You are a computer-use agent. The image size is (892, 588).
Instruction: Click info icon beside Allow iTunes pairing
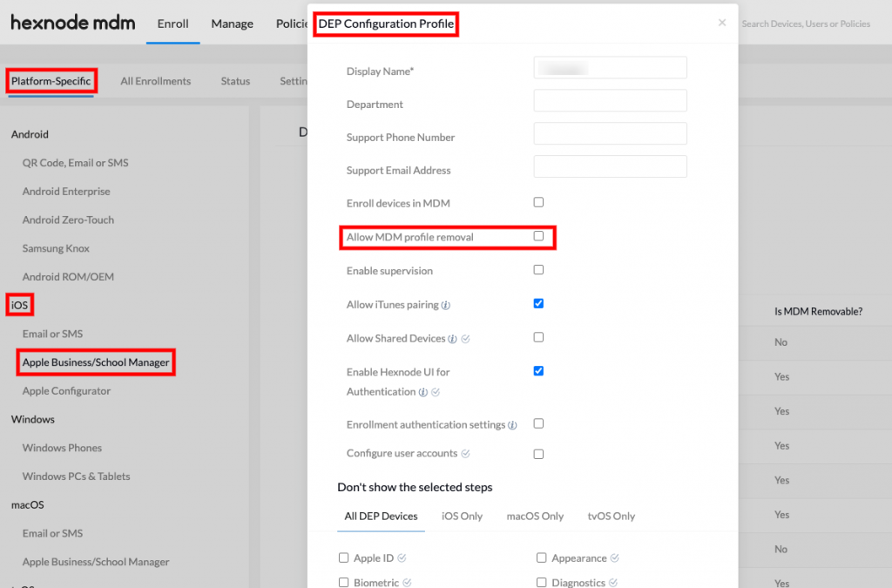click(x=446, y=306)
